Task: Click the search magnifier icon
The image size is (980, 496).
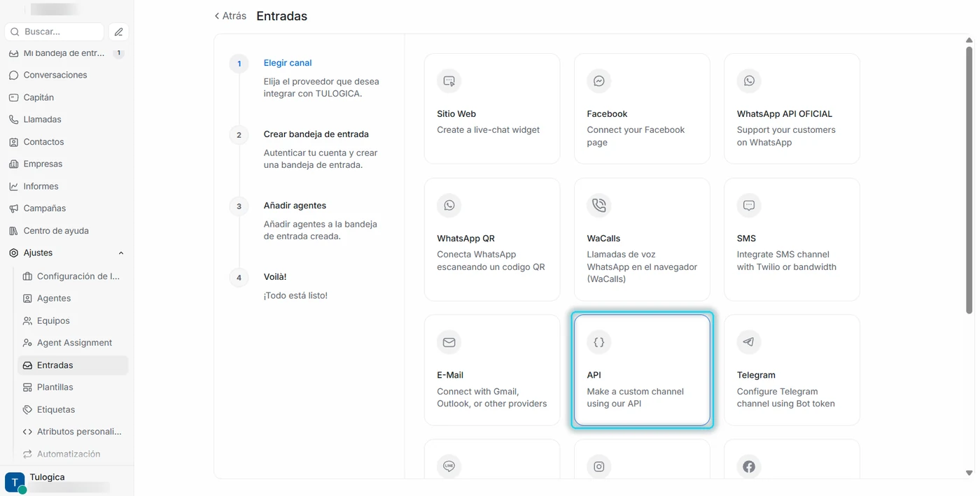Action: tap(15, 31)
